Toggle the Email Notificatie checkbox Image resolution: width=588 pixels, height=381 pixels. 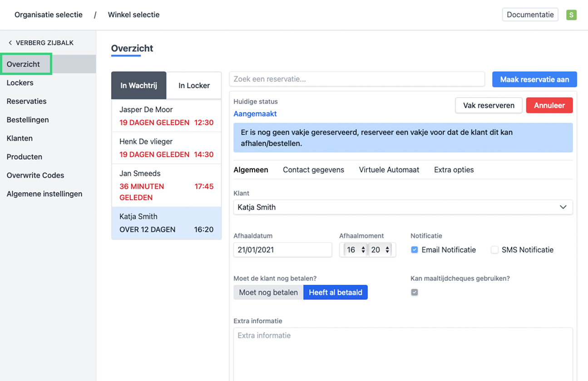coord(415,250)
